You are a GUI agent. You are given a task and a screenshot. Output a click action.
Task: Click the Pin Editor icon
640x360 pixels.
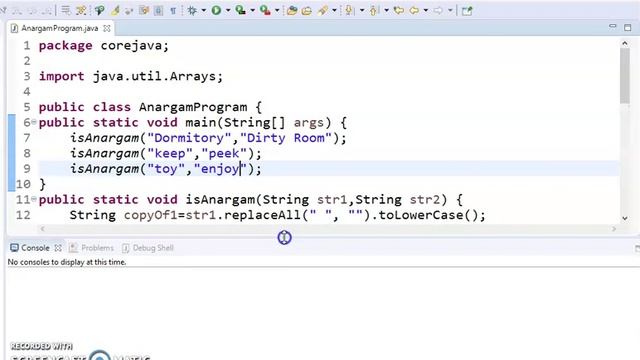coord(467,11)
